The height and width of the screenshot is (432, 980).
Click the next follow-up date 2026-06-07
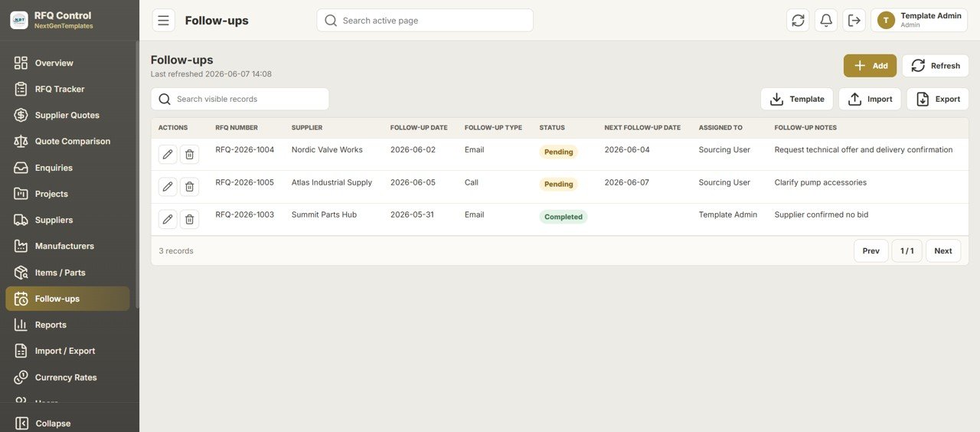627,182
